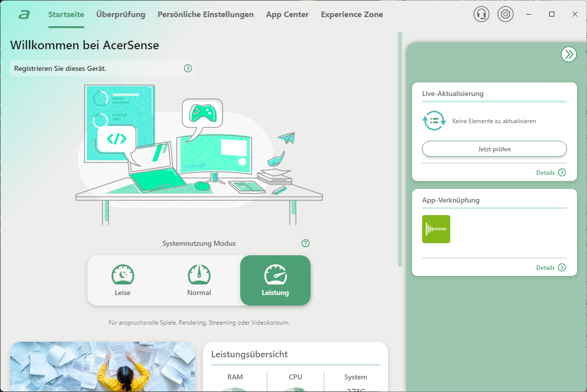
Task: Switch to the Überprüfung tab
Action: click(121, 15)
